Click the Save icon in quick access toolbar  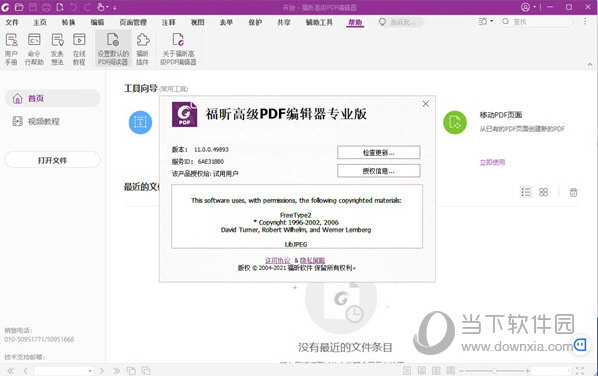point(33,7)
